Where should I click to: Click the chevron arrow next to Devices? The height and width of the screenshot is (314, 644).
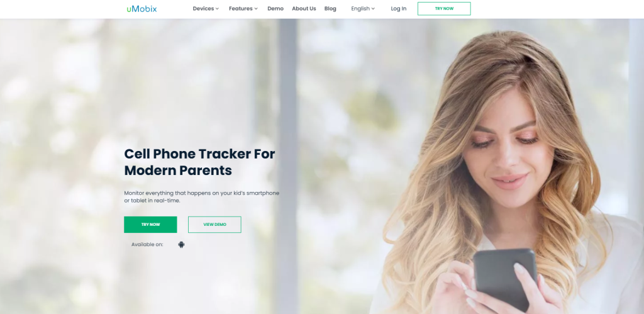(x=217, y=9)
